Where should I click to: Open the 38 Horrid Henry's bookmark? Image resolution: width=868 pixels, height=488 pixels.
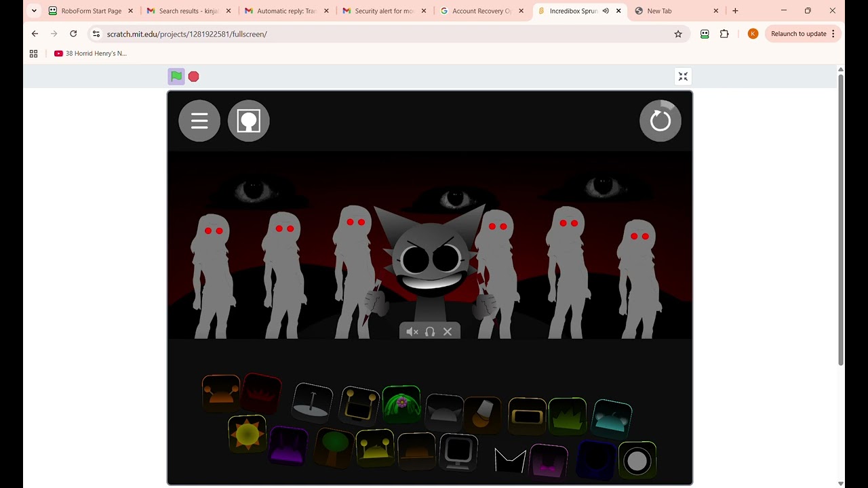91,54
